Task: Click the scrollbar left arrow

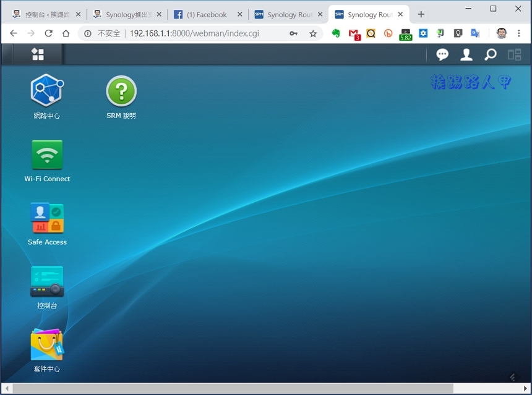Action: pos(6,389)
